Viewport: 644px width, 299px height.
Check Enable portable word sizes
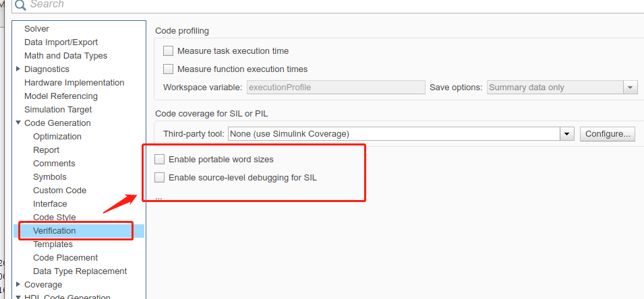click(160, 160)
